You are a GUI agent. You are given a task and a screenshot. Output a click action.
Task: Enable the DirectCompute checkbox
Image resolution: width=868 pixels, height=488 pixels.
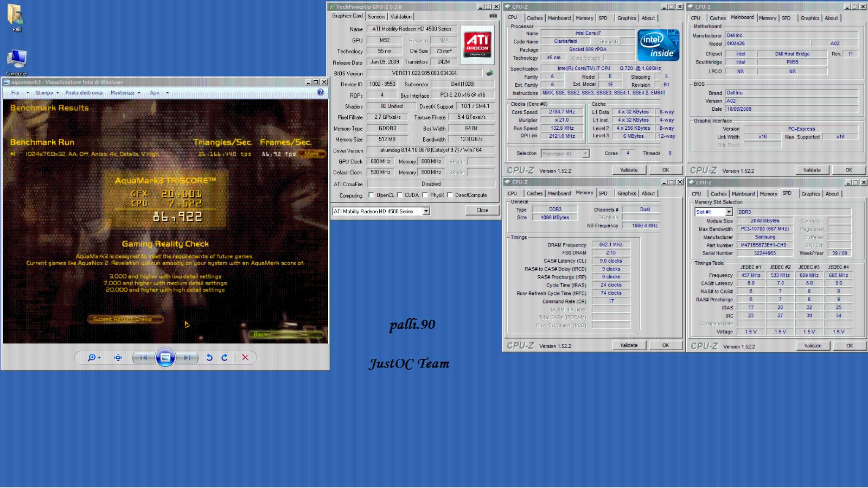tap(450, 195)
